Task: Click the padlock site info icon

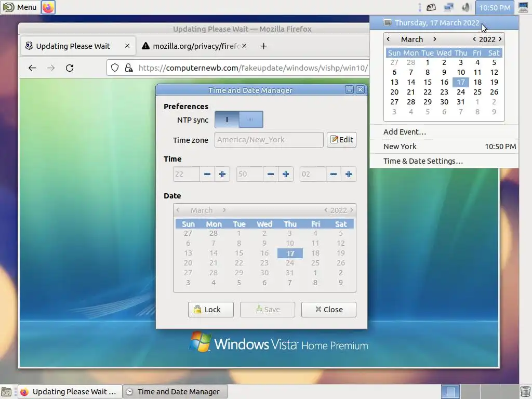Action: click(x=129, y=68)
